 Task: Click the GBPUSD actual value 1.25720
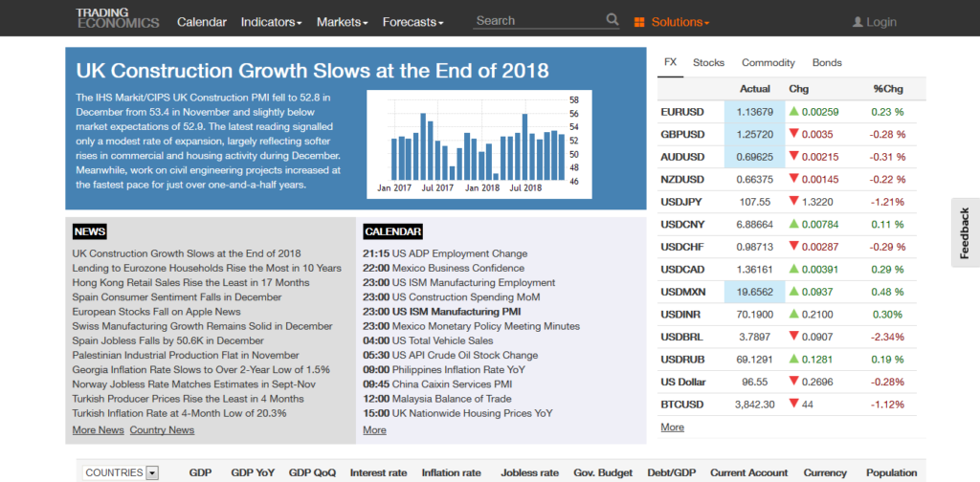click(754, 135)
